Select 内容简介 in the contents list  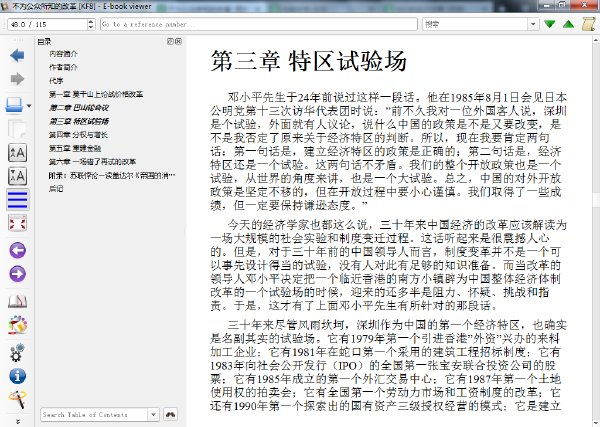click(x=63, y=54)
